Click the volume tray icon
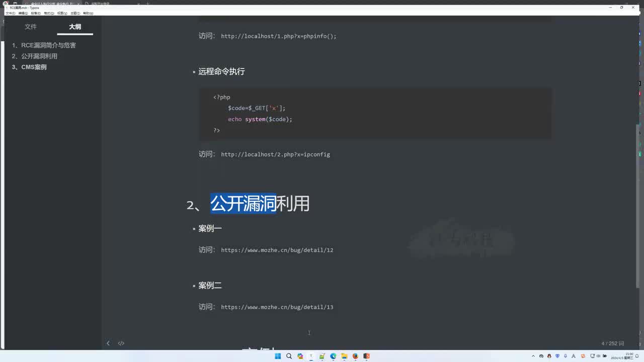This screenshot has width=644, height=362. pyautogui.click(x=598, y=356)
